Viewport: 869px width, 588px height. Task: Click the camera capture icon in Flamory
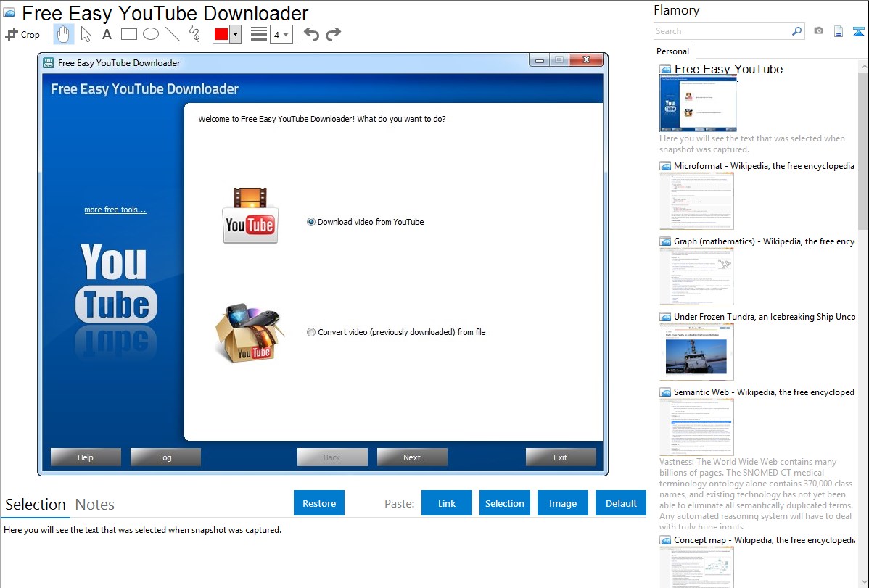pos(818,31)
